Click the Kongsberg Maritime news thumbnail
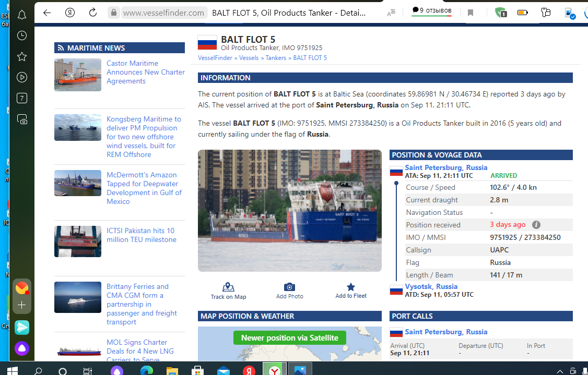This screenshot has width=588, height=375. tap(78, 127)
